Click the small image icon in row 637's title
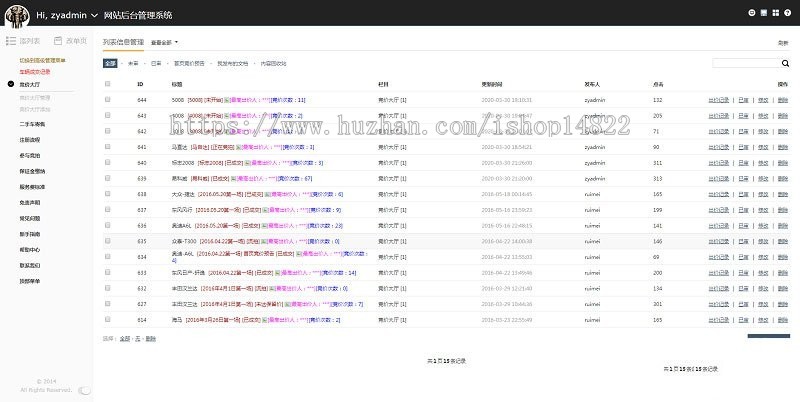This screenshot has width=800, height=402. point(265,210)
